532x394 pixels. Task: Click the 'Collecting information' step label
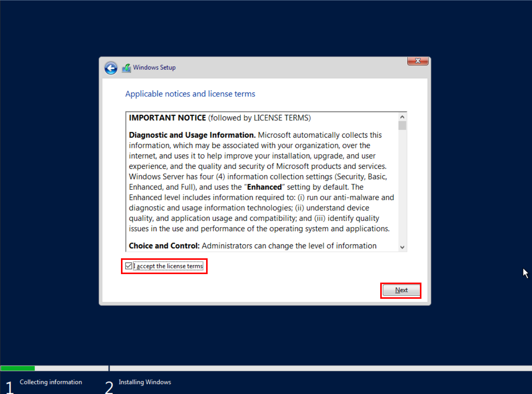click(x=51, y=382)
